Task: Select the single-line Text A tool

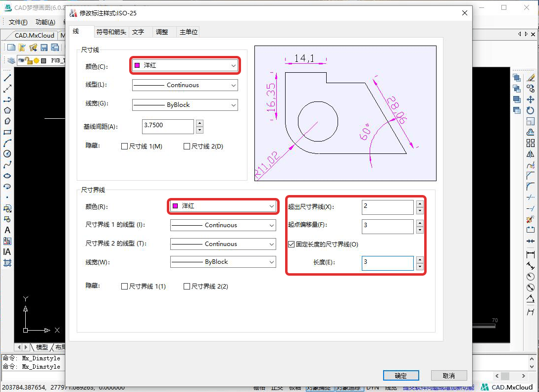Action: click(x=7, y=230)
